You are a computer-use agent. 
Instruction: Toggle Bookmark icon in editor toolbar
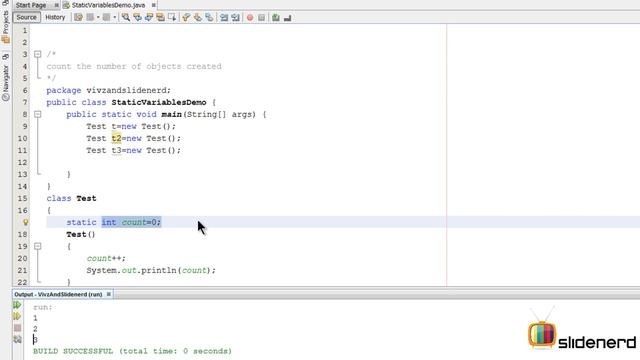209,18
